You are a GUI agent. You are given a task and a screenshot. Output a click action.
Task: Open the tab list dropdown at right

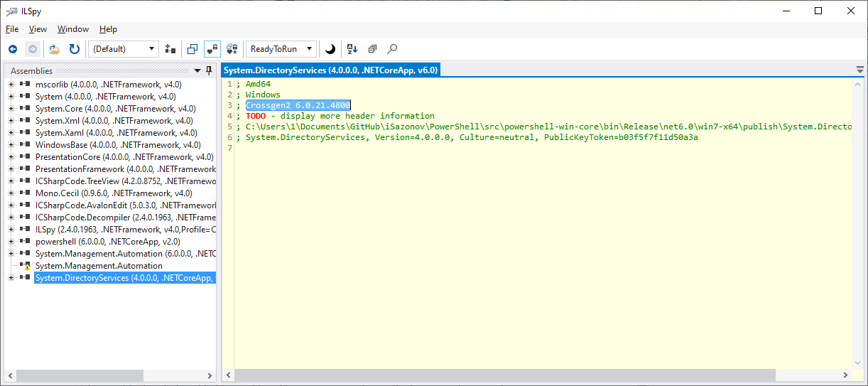point(859,70)
